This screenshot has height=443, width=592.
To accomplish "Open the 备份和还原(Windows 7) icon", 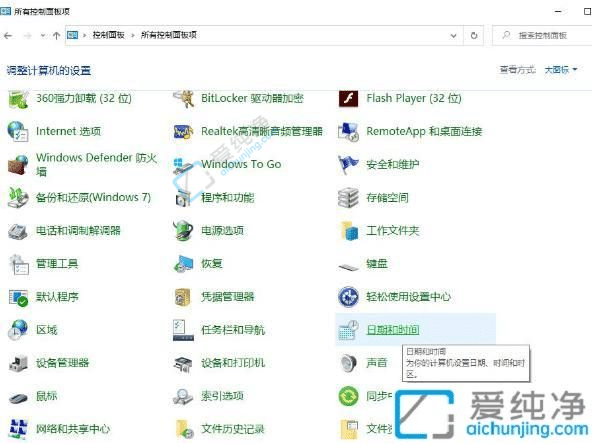I will [18, 198].
